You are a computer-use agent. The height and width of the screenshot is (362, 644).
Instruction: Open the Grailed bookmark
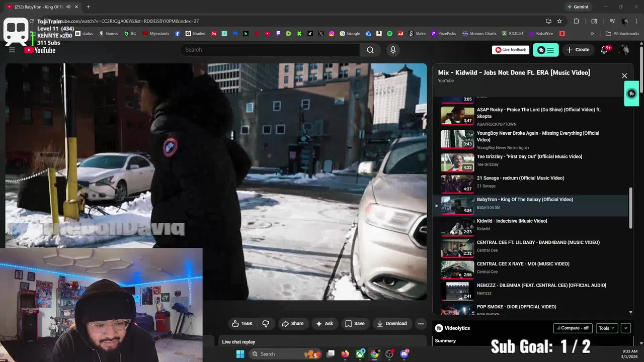(195, 34)
